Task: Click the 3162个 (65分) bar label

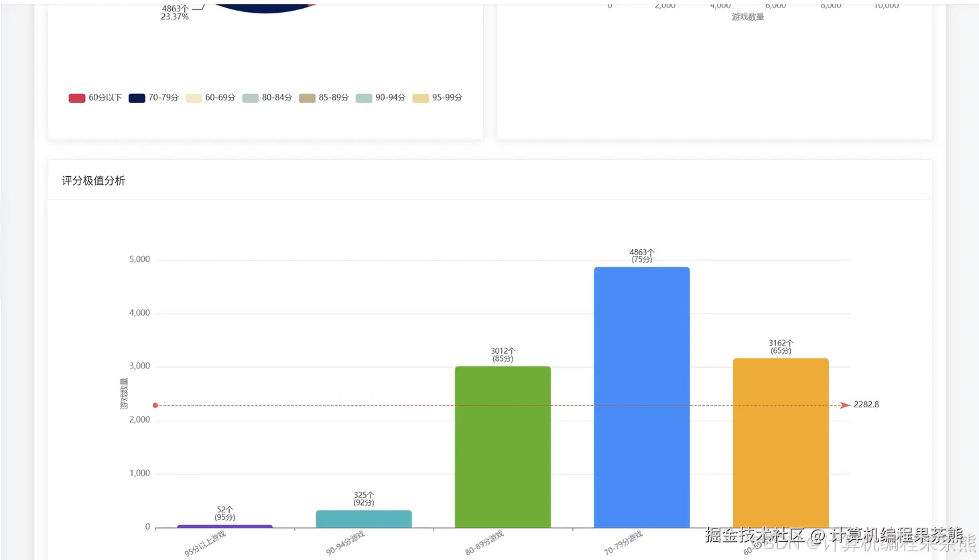Action: [781, 347]
